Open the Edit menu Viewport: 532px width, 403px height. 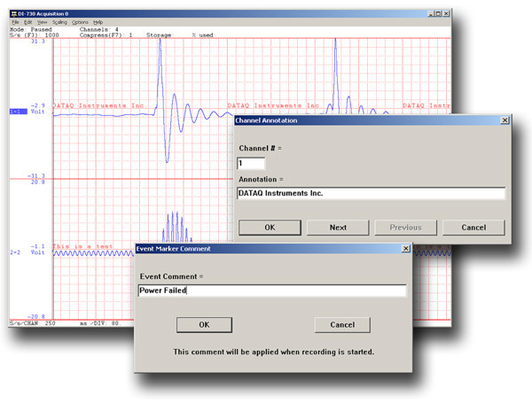[28, 22]
